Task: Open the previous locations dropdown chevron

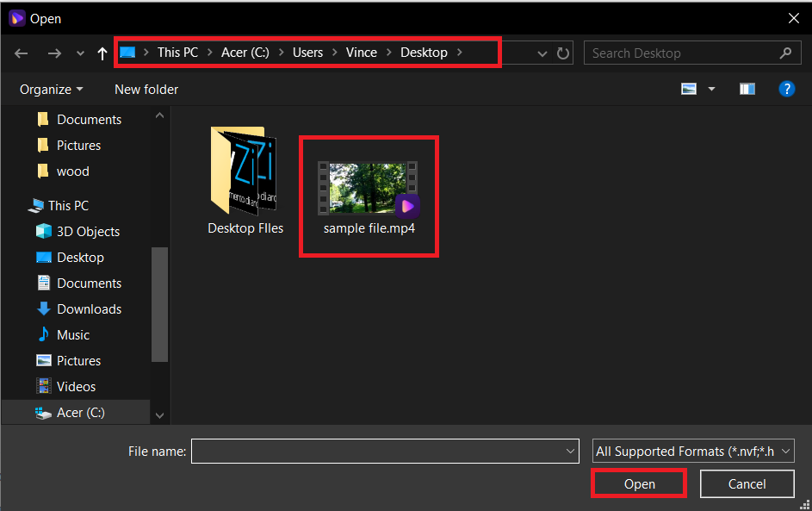Action: tap(542, 53)
